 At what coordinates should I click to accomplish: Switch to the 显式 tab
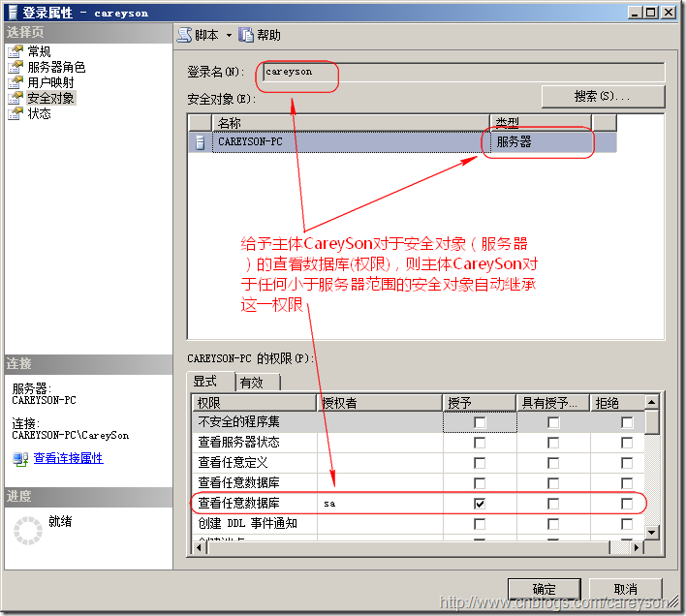click(210, 382)
